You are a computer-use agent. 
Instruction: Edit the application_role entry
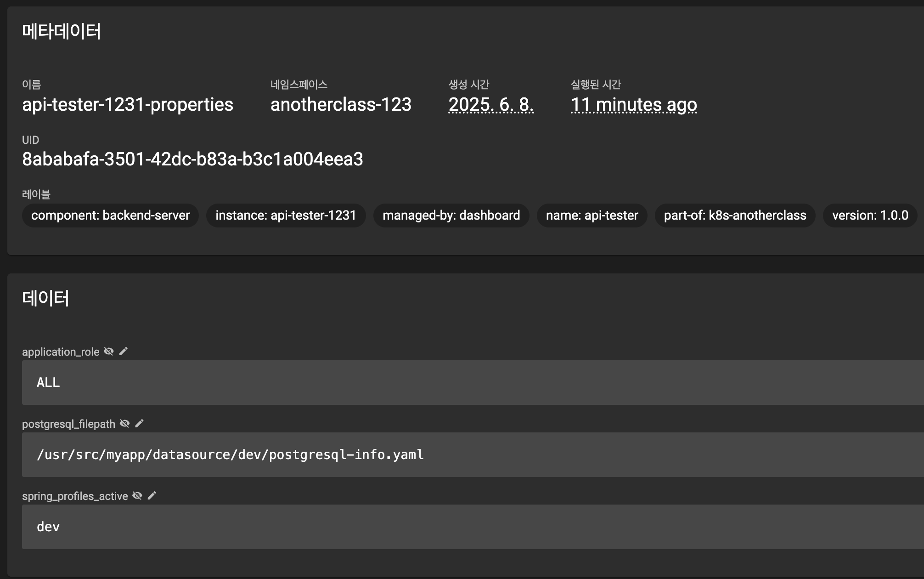coord(123,352)
